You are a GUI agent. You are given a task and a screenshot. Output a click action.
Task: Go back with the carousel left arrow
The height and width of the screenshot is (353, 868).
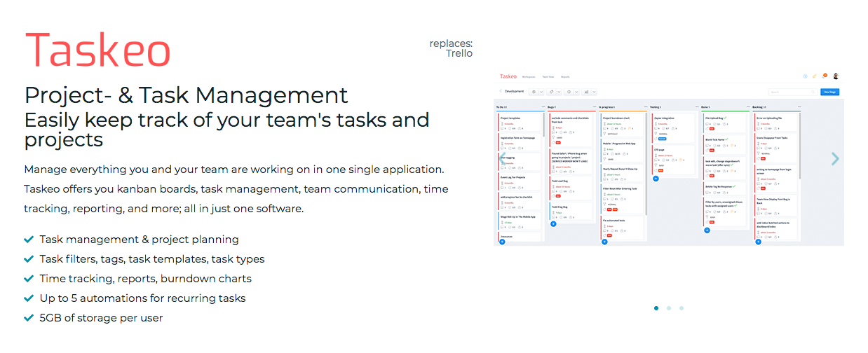pyautogui.click(x=502, y=158)
